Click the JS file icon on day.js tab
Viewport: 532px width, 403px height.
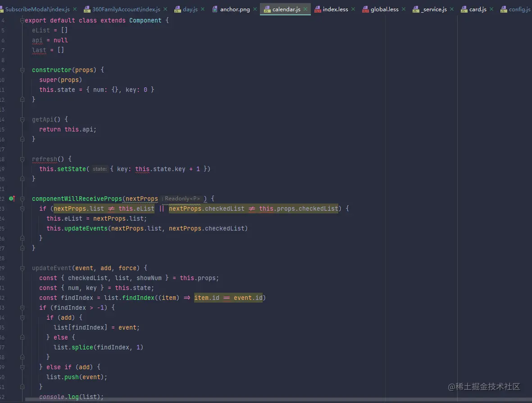pyautogui.click(x=177, y=9)
